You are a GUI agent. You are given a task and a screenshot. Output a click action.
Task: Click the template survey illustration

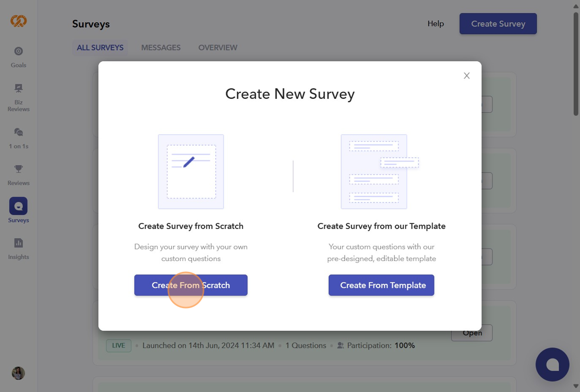378,171
